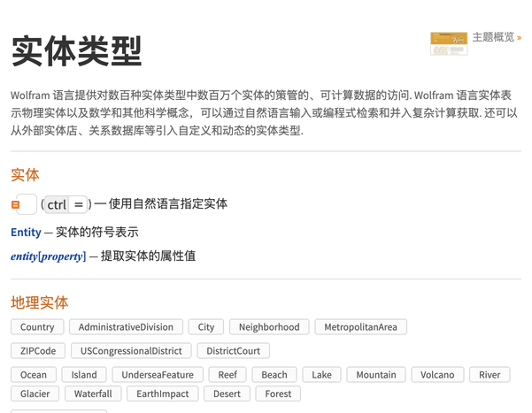Click the DistrictCourt entity button
This screenshot has height=413, width=532.
coord(233,351)
